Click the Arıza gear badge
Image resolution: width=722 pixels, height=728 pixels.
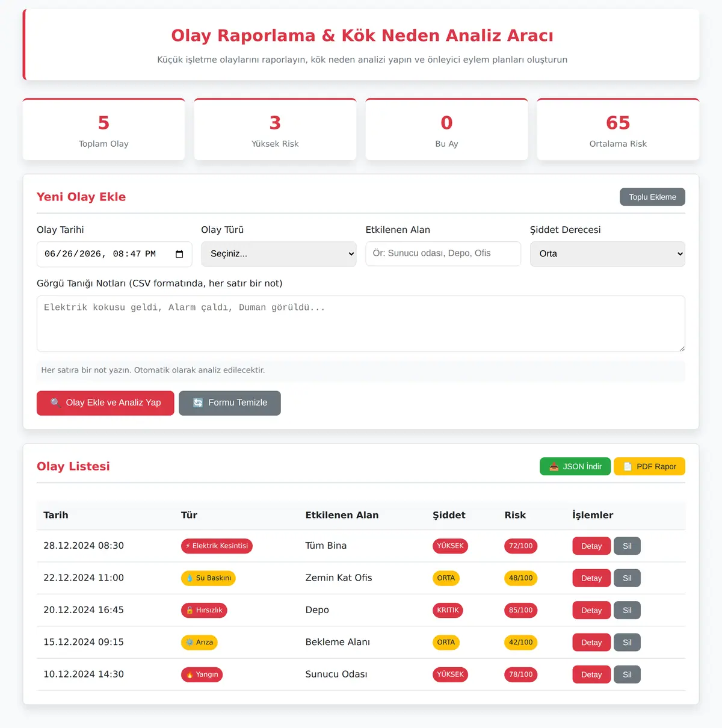pos(199,643)
